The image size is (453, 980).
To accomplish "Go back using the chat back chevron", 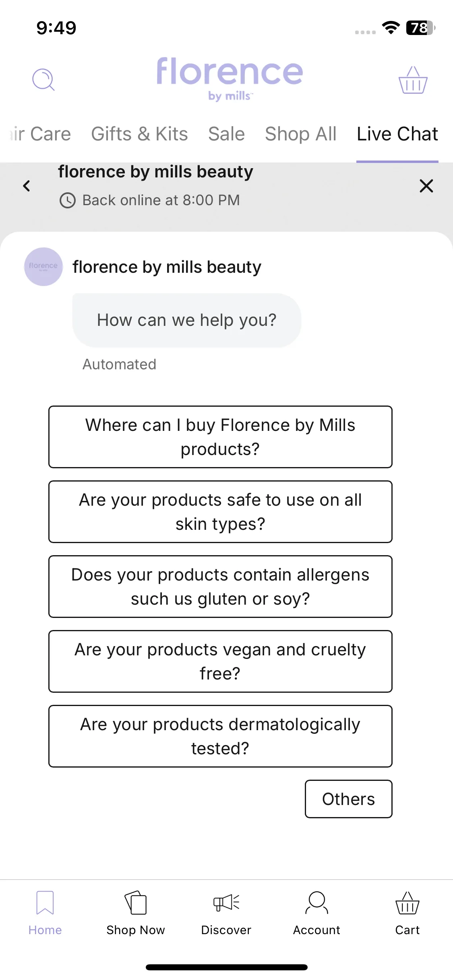I will [x=27, y=186].
